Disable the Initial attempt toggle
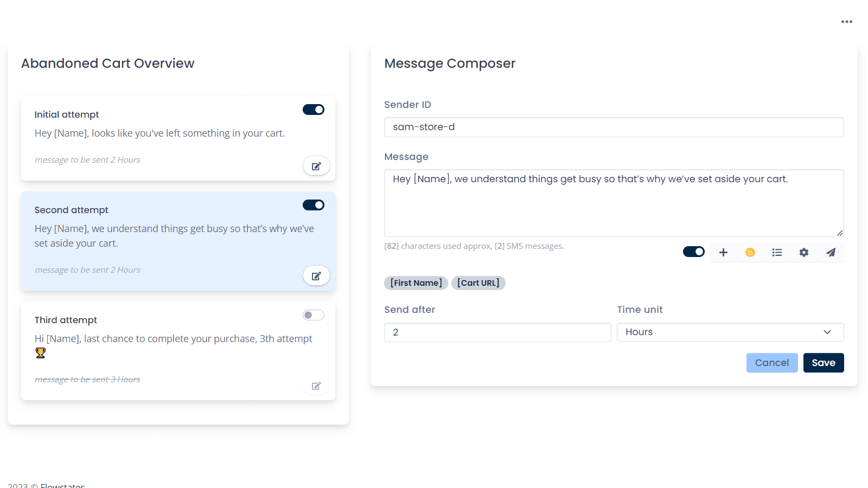868x488 pixels. 314,110
